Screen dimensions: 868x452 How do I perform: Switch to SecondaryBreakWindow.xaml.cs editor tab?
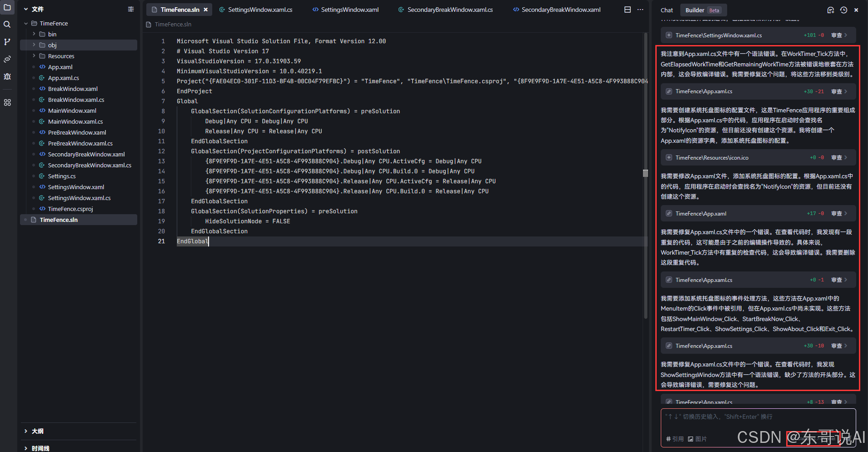click(445, 10)
